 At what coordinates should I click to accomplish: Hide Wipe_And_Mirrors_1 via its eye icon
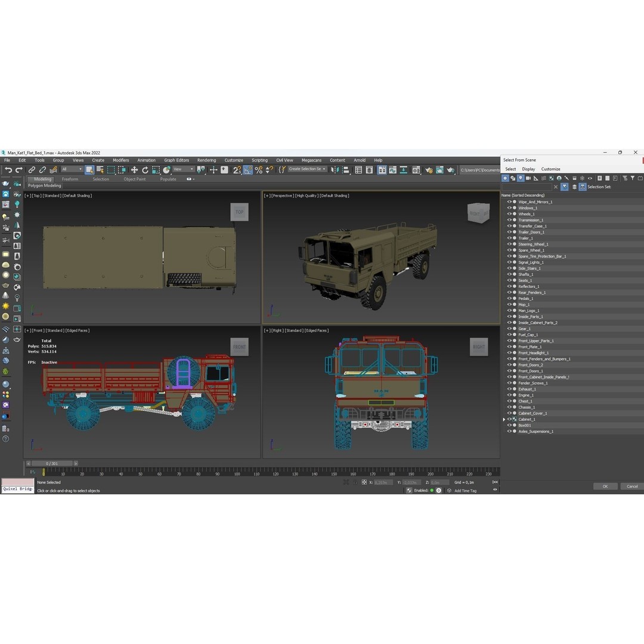coord(509,202)
